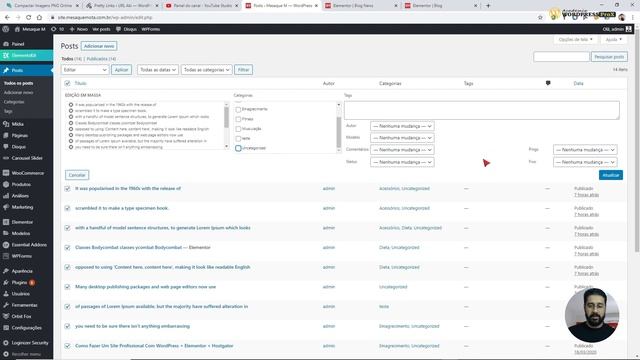
Task: Click the 'Adicionar novo' button beside Posts
Action: coord(99,46)
